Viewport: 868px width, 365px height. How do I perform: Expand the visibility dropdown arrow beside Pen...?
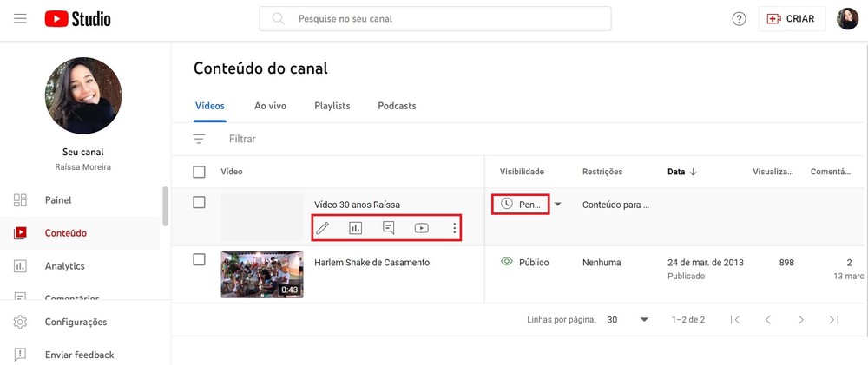558,204
